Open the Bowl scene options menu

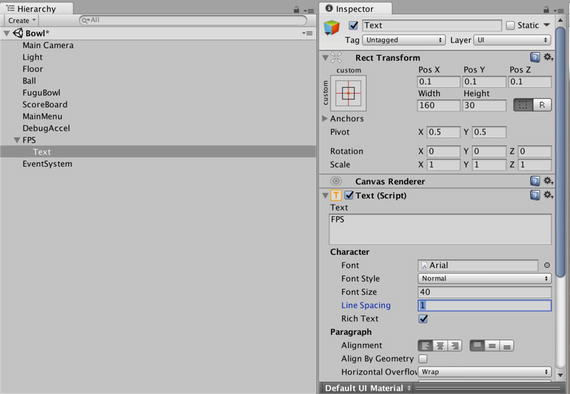308,33
